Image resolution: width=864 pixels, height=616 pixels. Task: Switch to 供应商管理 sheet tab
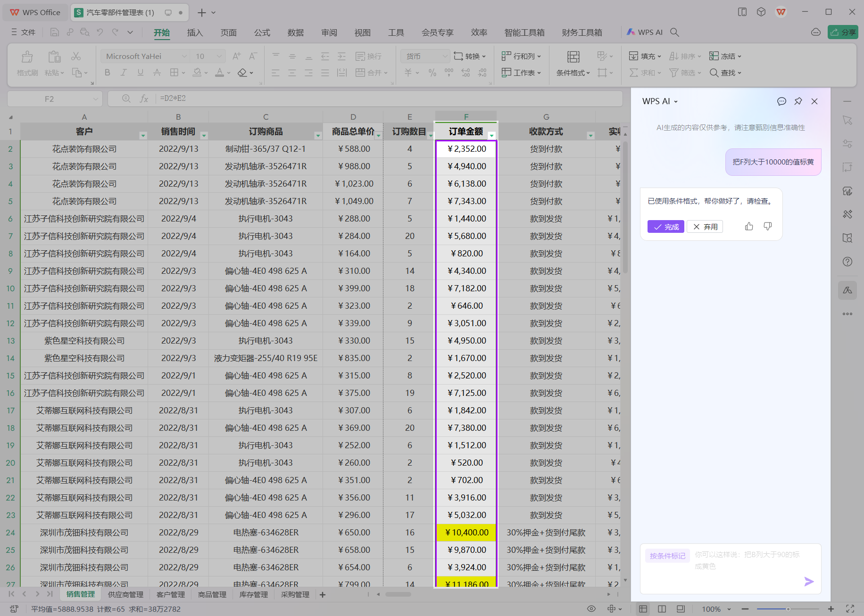click(x=125, y=595)
